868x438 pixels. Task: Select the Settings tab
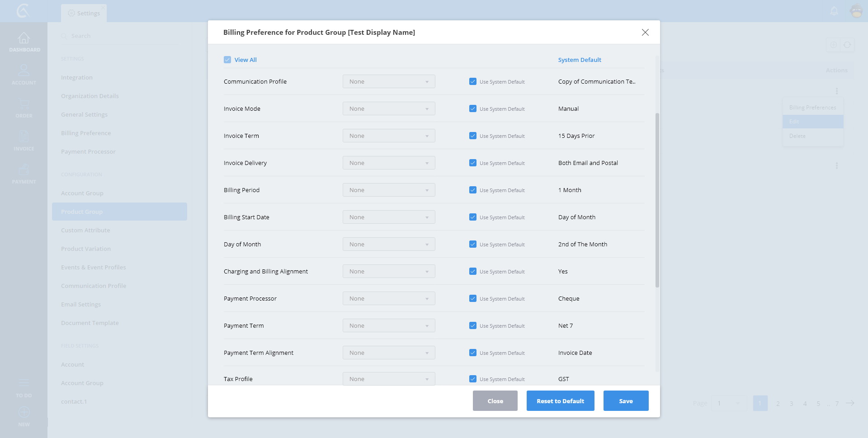coord(84,13)
